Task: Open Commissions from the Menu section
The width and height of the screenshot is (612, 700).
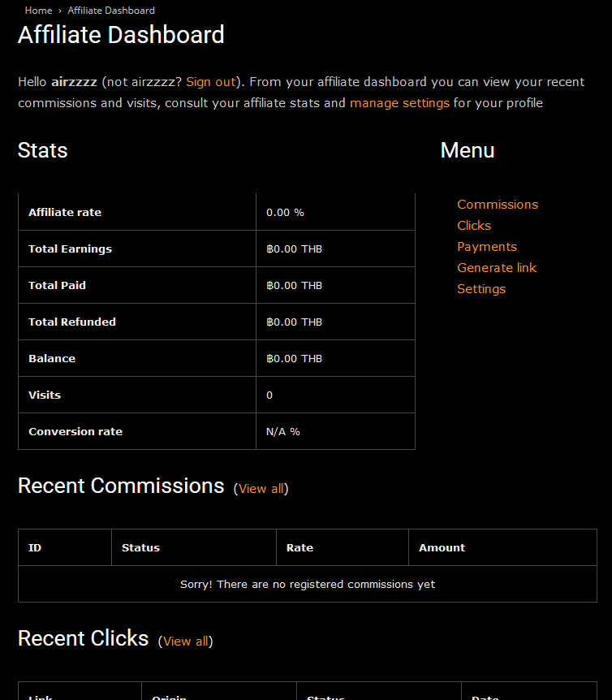Action: click(497, 205)
